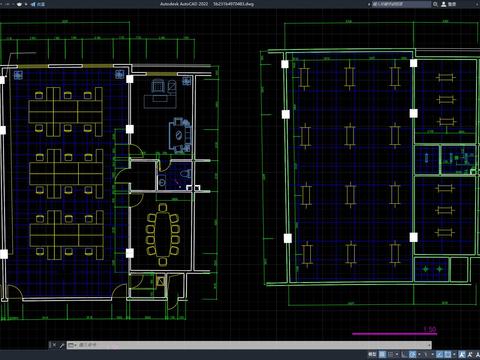Click the search magnifier icon in title bar

pyautogui.click(x=435, y=4)
